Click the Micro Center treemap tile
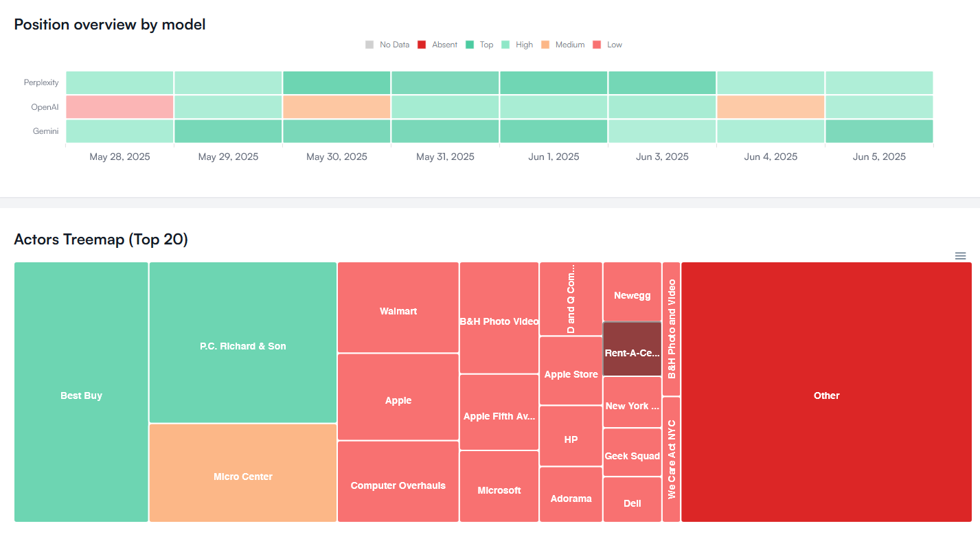The image size is (980, 539). (x=243, y=473)
